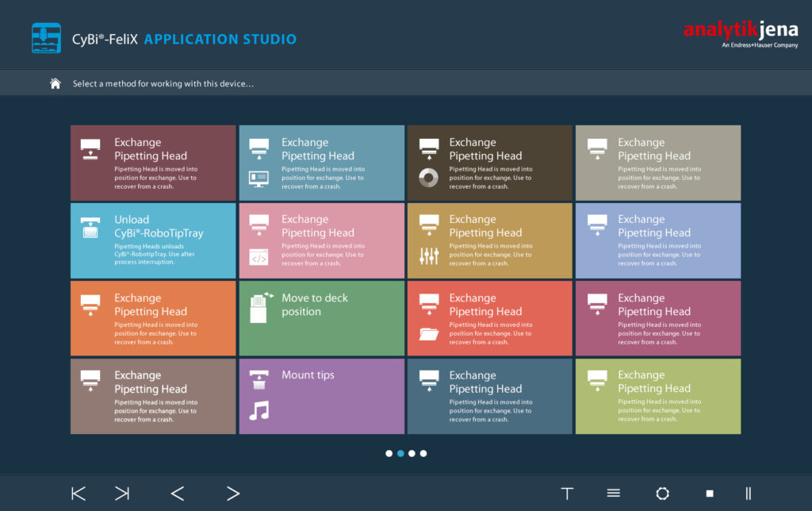Open pink Exchange Pipetting Head tile with code icon
Viewport: 812px width, 511px height.
coord(322,240)
